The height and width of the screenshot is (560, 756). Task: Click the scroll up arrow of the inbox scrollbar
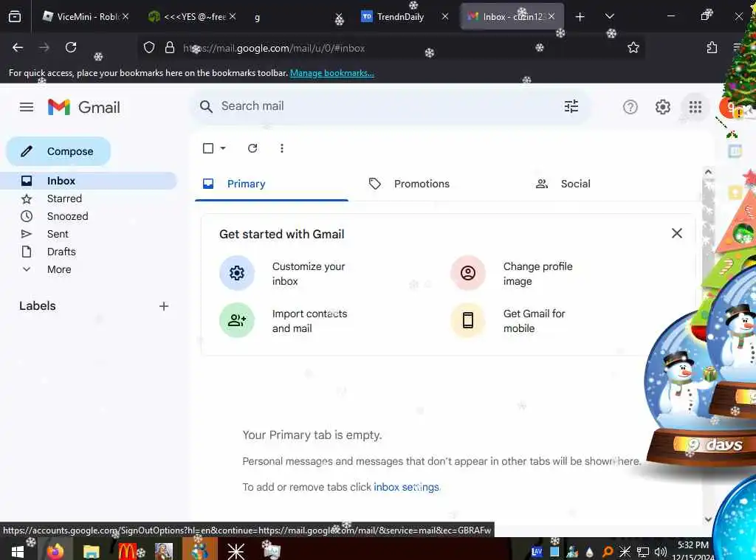tap(708, 172)
